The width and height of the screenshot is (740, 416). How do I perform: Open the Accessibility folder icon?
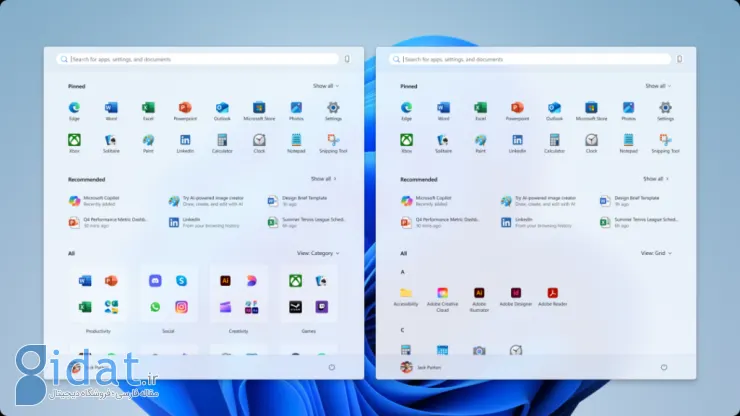click(406, 293)
